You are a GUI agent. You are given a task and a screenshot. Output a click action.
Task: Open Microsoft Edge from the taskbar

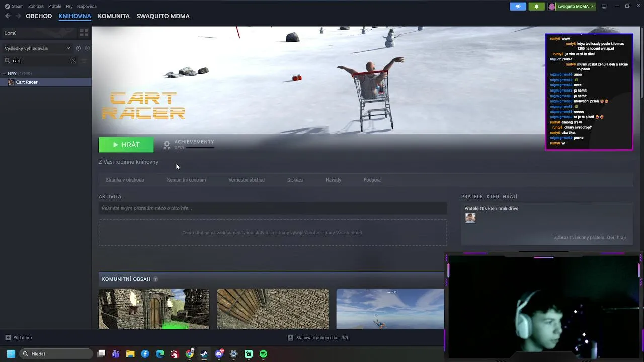point(160,354)
